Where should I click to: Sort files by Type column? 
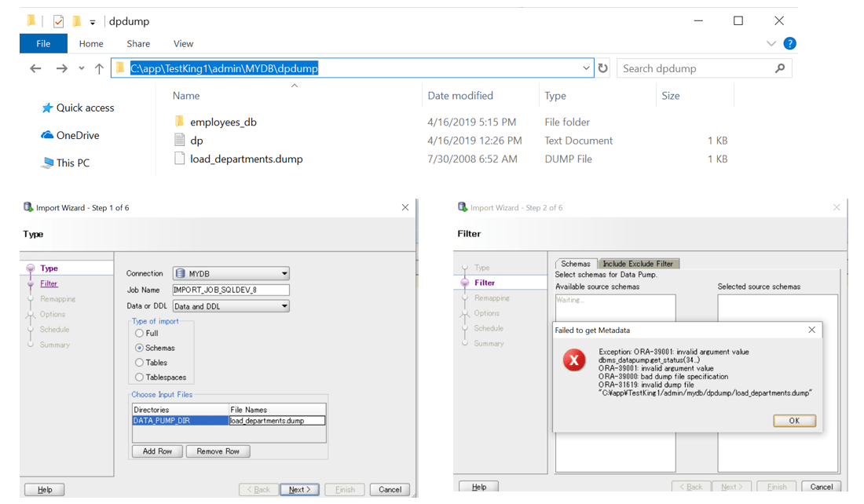[555, 96]
